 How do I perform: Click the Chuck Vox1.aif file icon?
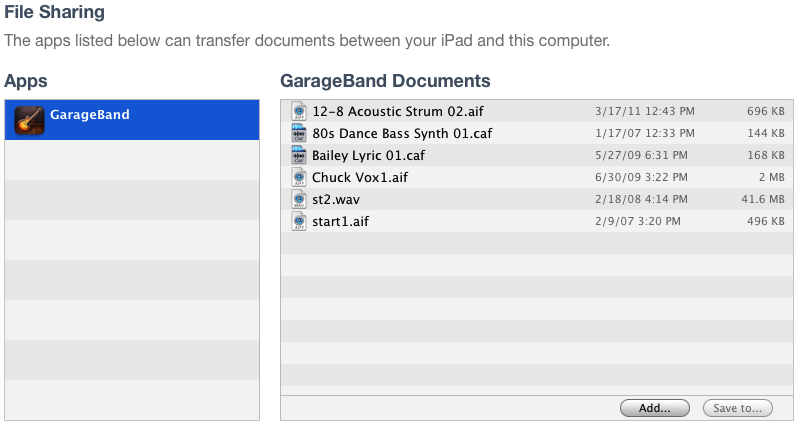point(298,177)
